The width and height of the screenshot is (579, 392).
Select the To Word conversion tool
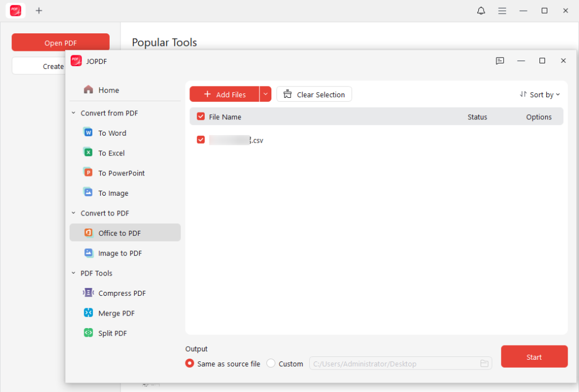tap(113, 132)
